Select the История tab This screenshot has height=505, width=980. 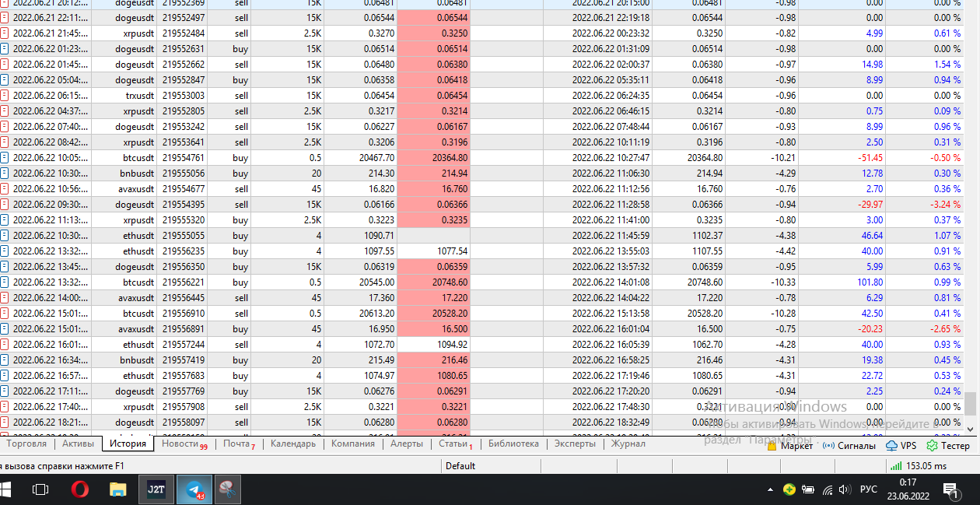point(128,444)
